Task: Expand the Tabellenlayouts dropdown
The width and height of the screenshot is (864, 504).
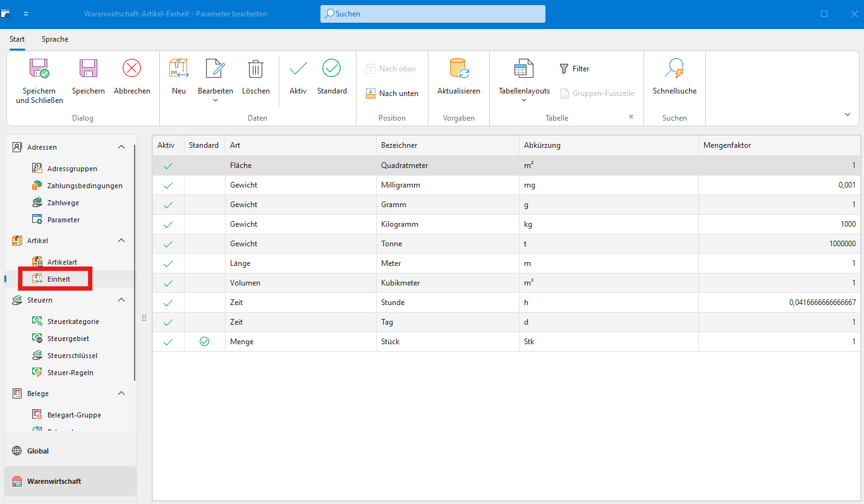Action: 524,100
